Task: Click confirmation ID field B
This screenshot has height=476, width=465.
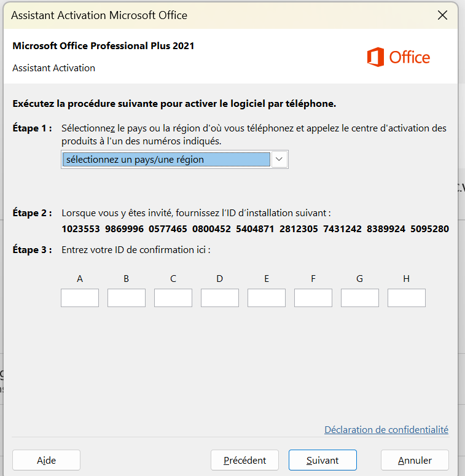Action: pyautogui.click(x=127, y=298)
